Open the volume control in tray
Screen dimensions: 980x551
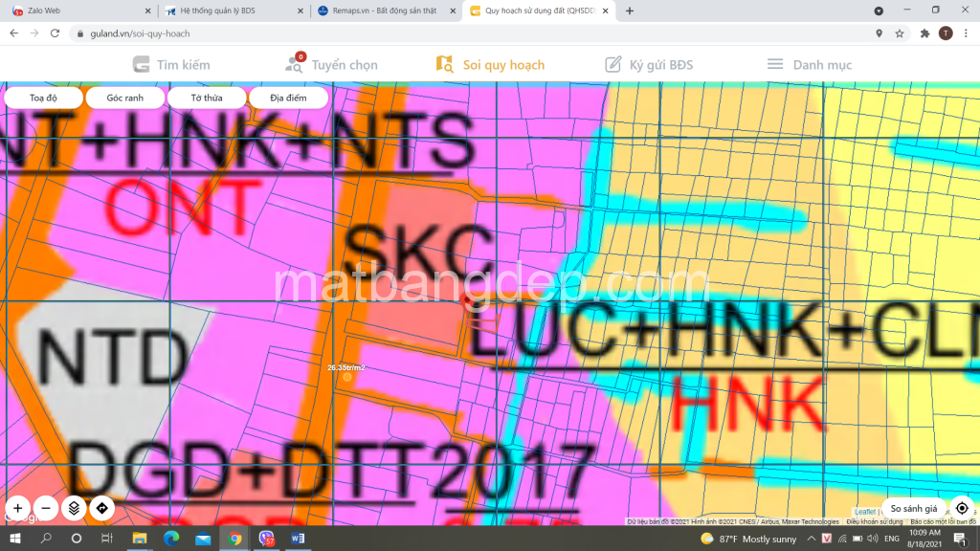pyautogui.click(x=873, y=539)
